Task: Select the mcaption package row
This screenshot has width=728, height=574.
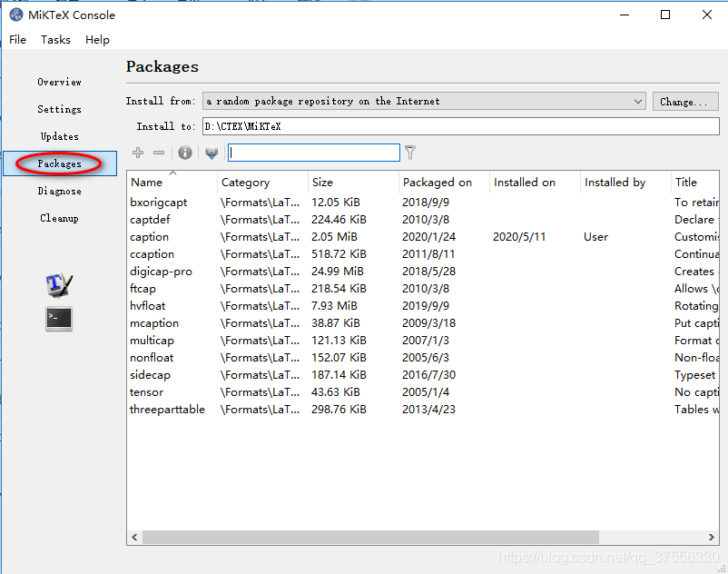Action: pos(423,323)
